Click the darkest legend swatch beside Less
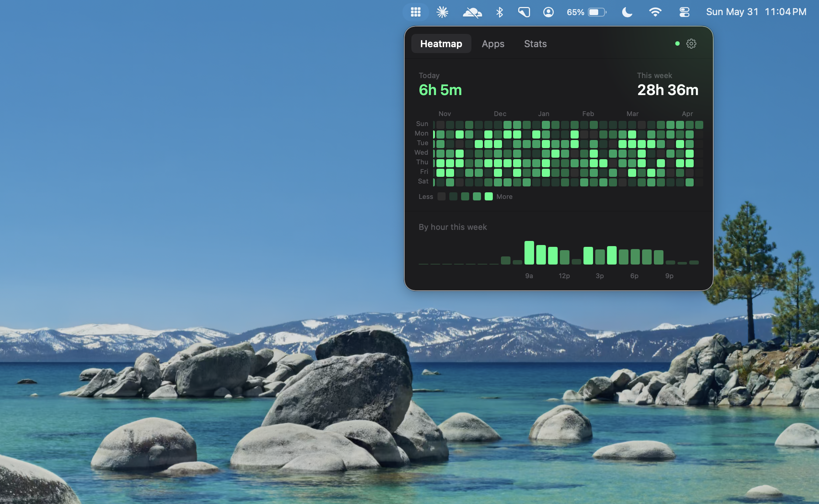The width and height of the screenshot is (819, 504). (x=442, y=196)
